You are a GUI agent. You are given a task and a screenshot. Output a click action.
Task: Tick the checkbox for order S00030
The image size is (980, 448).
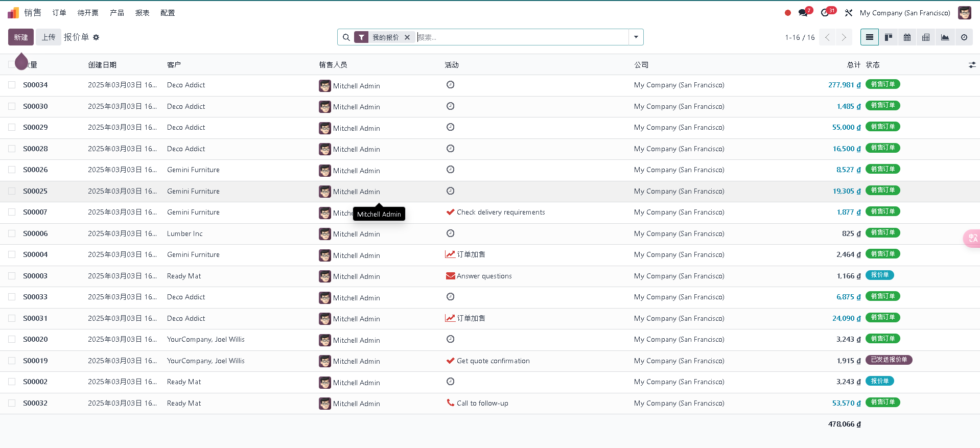point(12,106)
